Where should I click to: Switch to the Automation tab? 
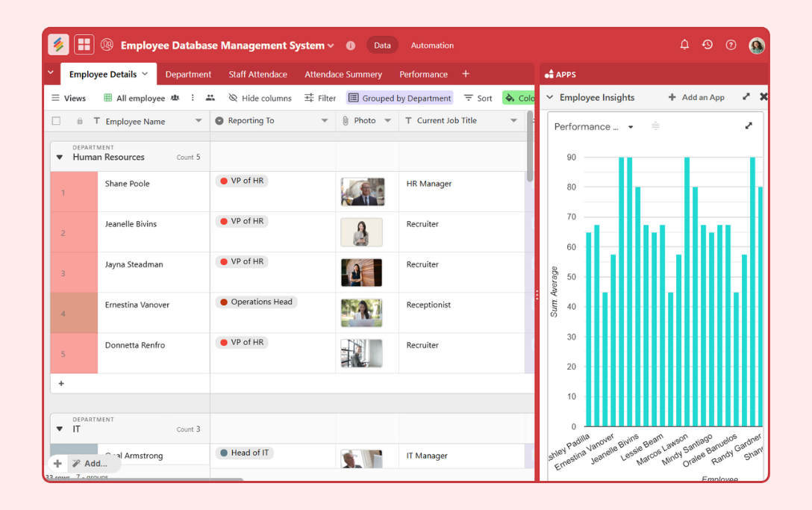(x=432, y=45)
